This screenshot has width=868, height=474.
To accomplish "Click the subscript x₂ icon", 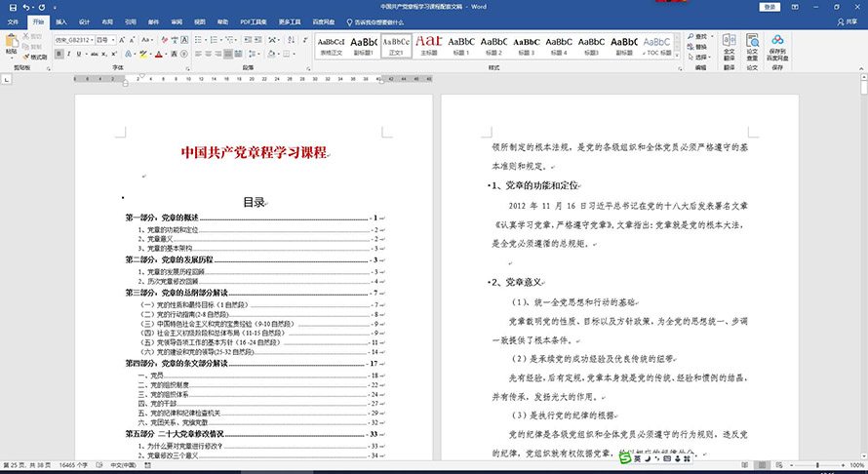I will (104, 54).
